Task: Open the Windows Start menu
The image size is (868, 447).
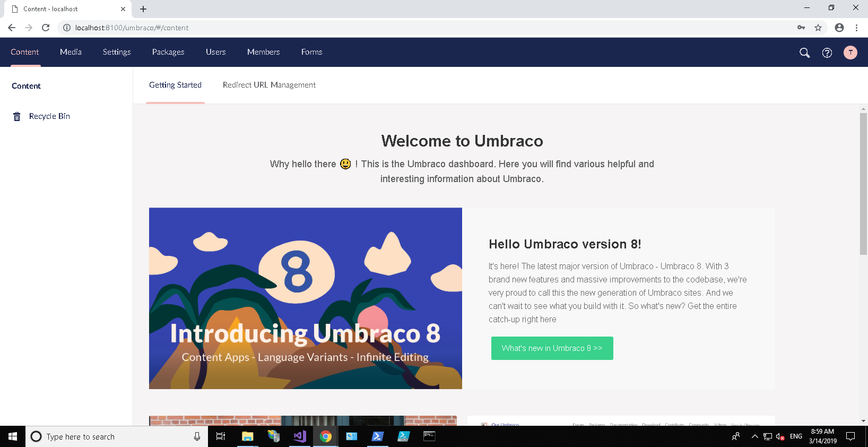Action: click(x=13, y=436)
